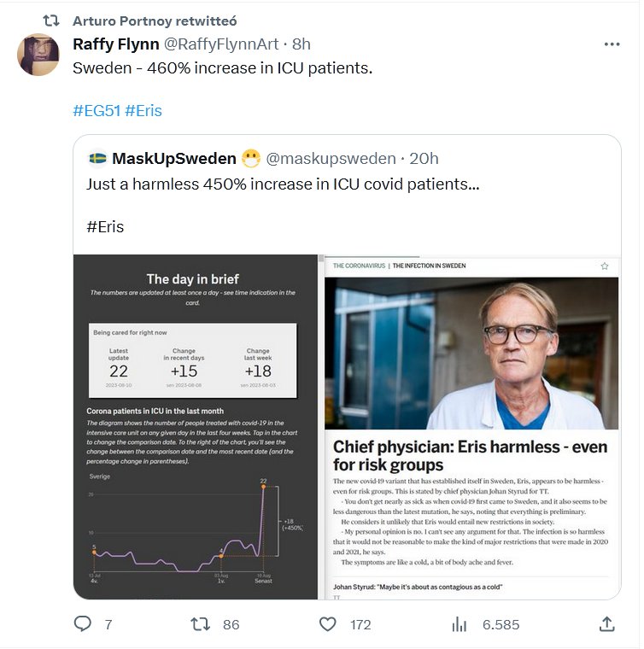The height and width of the screenshot is (649, 644).
Task: Click the quoted tweet text about 450% increase
Action: coord(283,184)
